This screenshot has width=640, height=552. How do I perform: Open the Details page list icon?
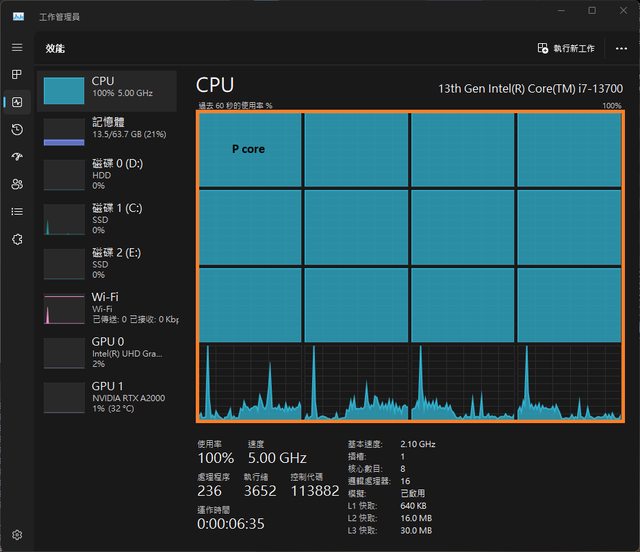pyautogui.click(x=17, y=211)
